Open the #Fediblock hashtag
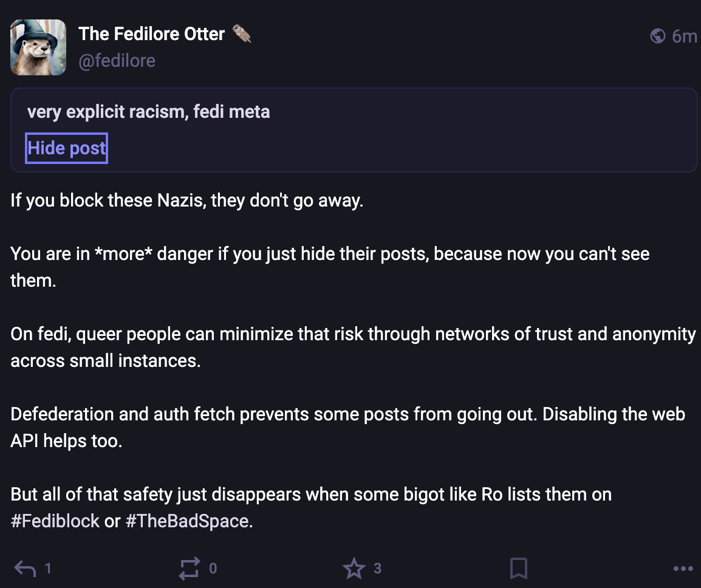This screenshot has width=701, height=588. click(x=55, y=521)
